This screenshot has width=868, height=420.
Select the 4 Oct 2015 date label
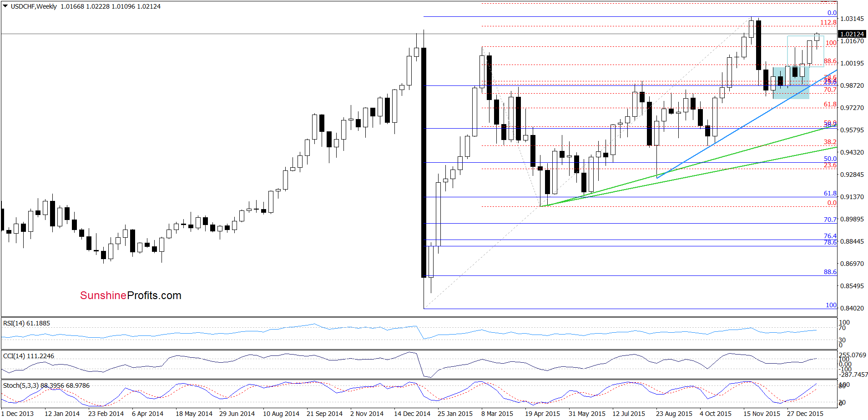[716, 414]
